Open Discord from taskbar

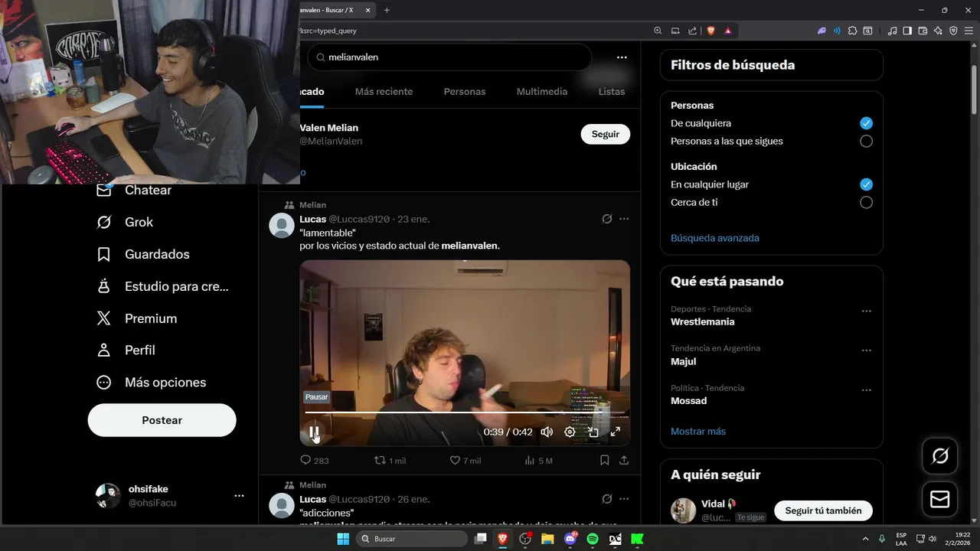pos(570,539)
